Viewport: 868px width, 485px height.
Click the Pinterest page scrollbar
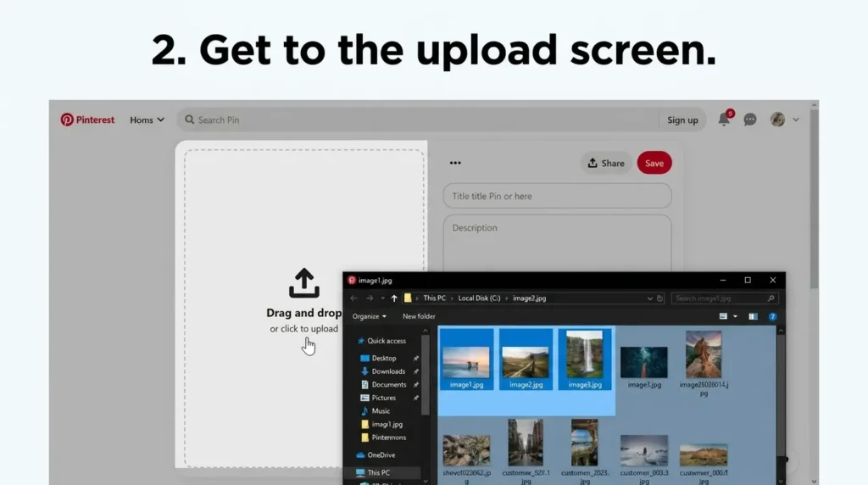(x=814, y=199)
